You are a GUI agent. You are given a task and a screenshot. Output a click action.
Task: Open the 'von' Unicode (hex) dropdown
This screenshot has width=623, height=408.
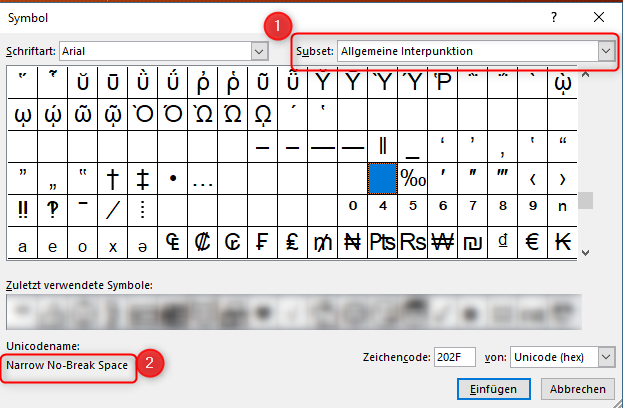[x=606, y=357]
